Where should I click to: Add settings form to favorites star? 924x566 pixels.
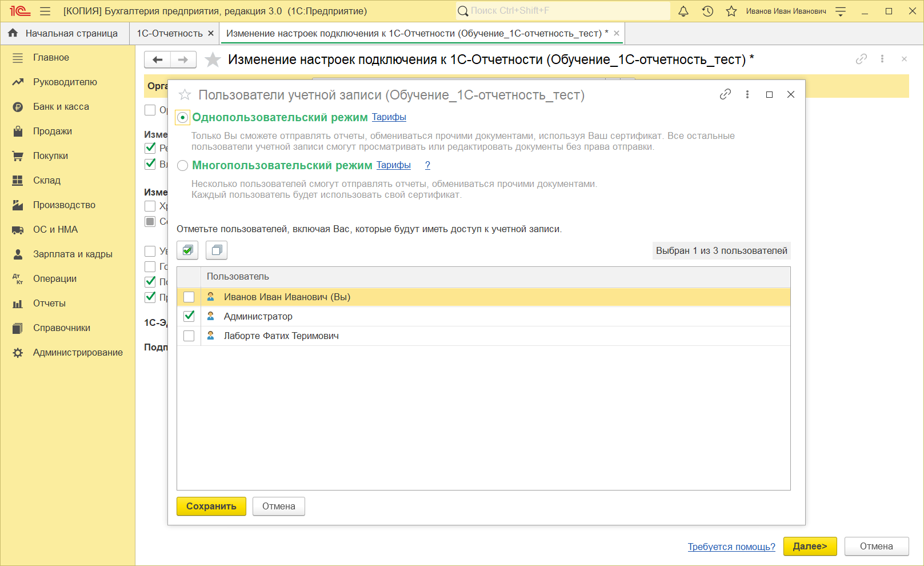tap(213, 59)
